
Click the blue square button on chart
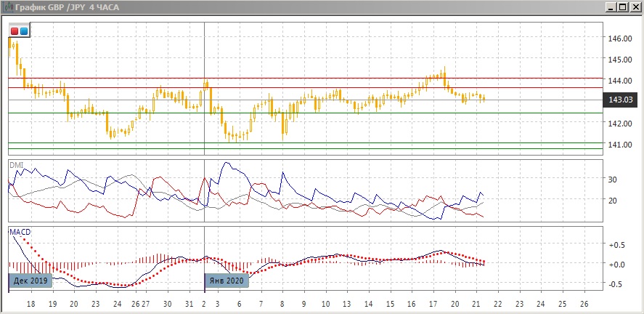point(24,31)
